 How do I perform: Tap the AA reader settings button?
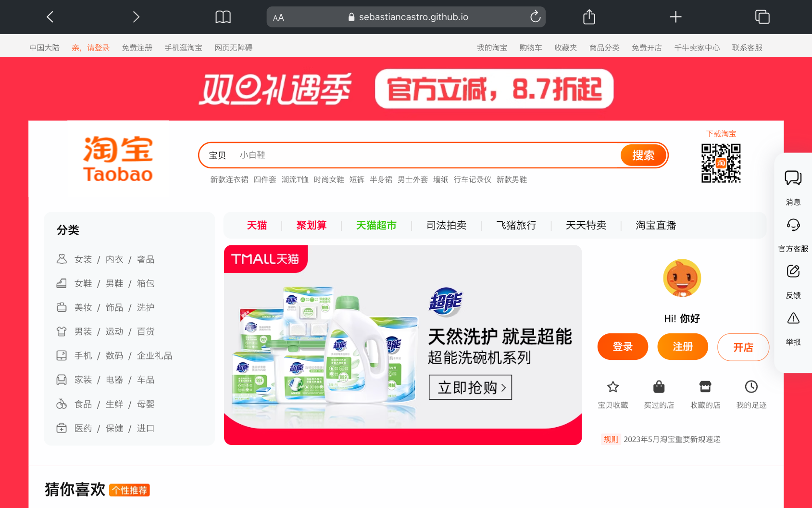[278, 18]
